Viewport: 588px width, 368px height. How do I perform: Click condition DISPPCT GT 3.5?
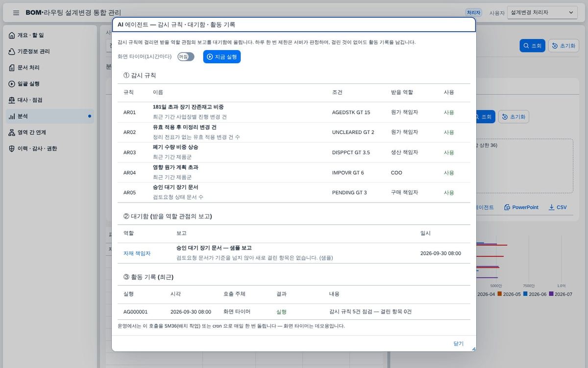click(x=351, y=153)
